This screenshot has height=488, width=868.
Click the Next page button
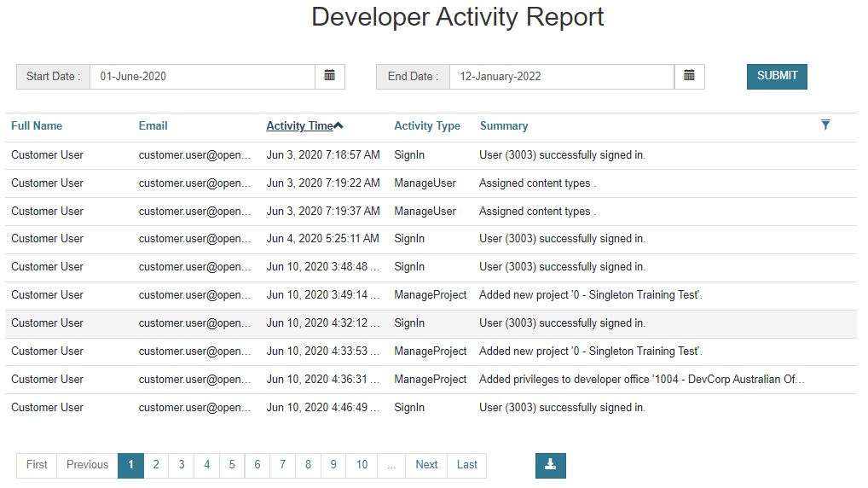(426, 465)
